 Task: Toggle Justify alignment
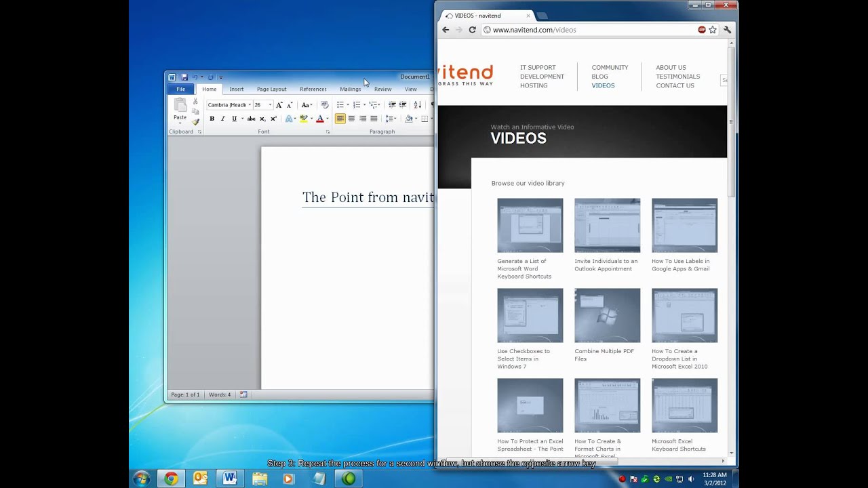coord(374,119)
